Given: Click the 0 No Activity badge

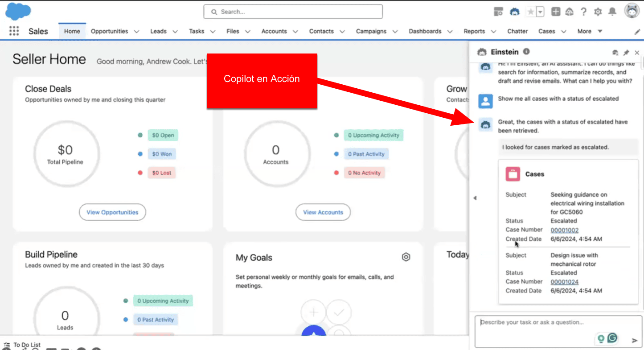Looking at the screenshot, I should pyautogui.click(x=364, y=173).
